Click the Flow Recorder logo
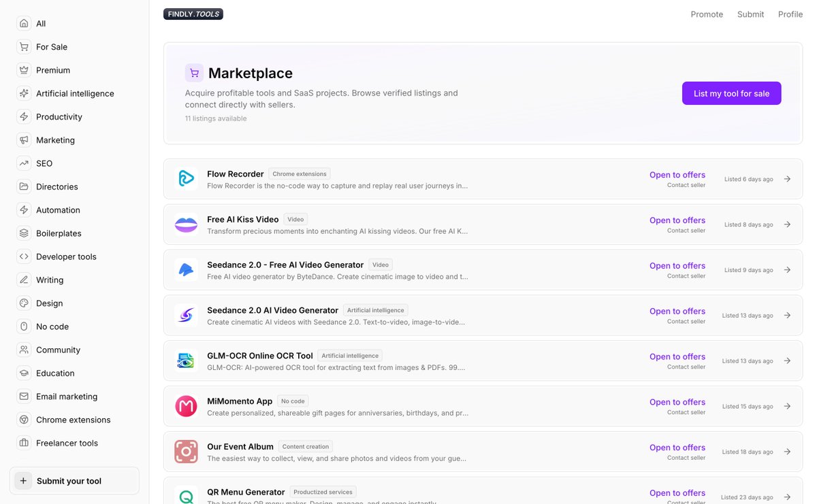Viewport: 817px width, 504px height. tap(186, 179)
